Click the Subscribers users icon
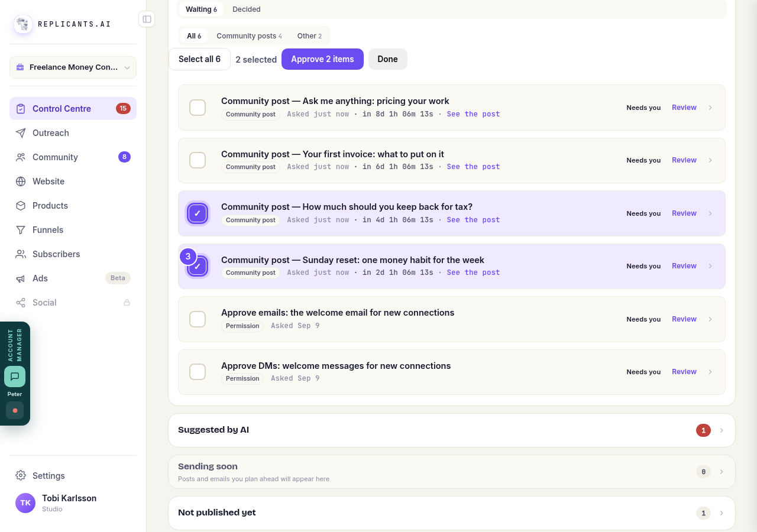This screenshot has width=757, height=532. [21, 254]
